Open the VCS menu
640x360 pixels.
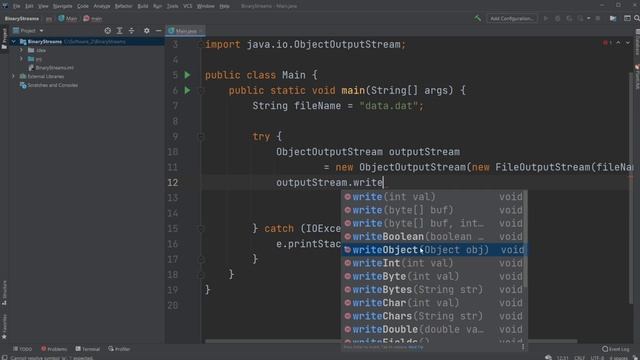pyautogui.click(x=187, y=6)
